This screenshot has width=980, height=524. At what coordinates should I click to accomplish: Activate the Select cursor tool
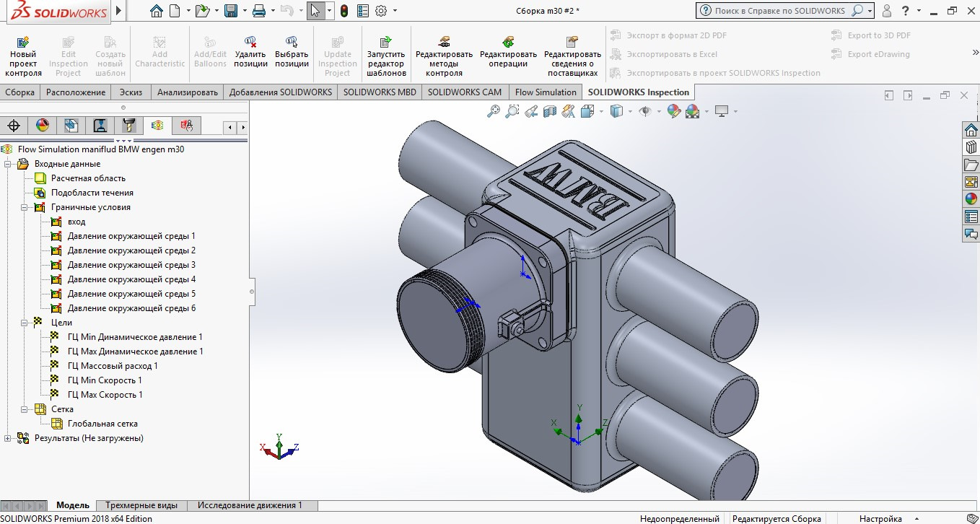coord(315,11)
